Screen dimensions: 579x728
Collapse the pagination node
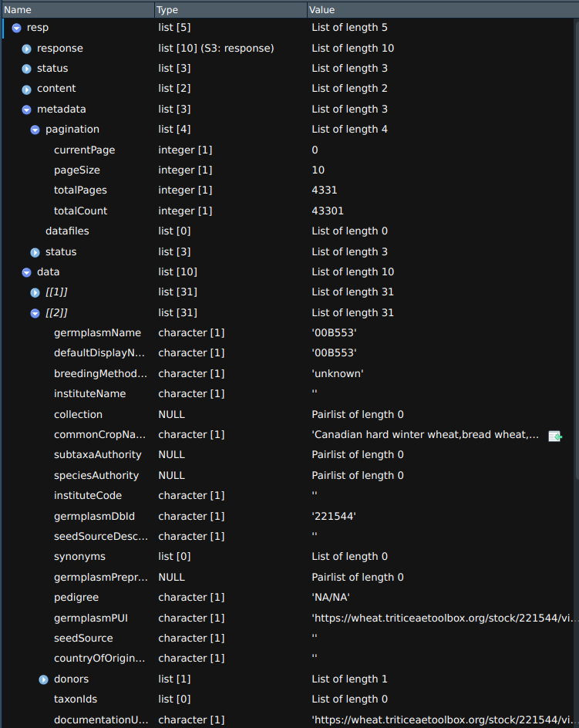pos(35,130)
